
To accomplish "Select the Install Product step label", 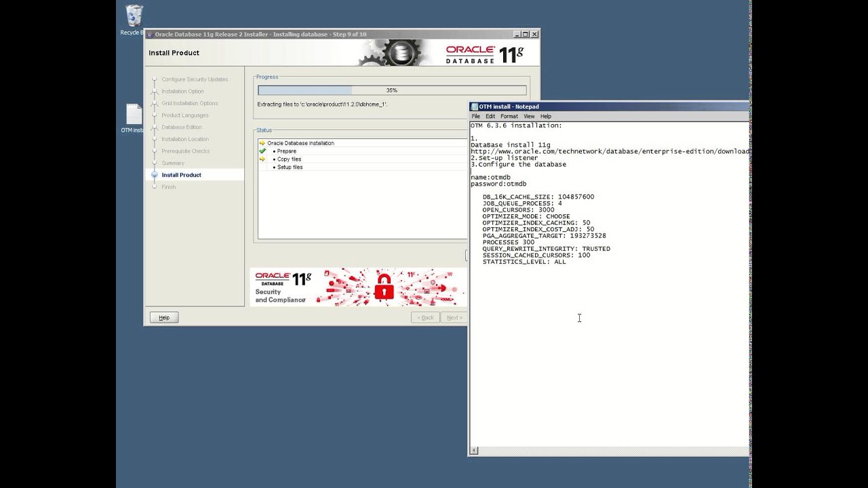I will 181,175.
